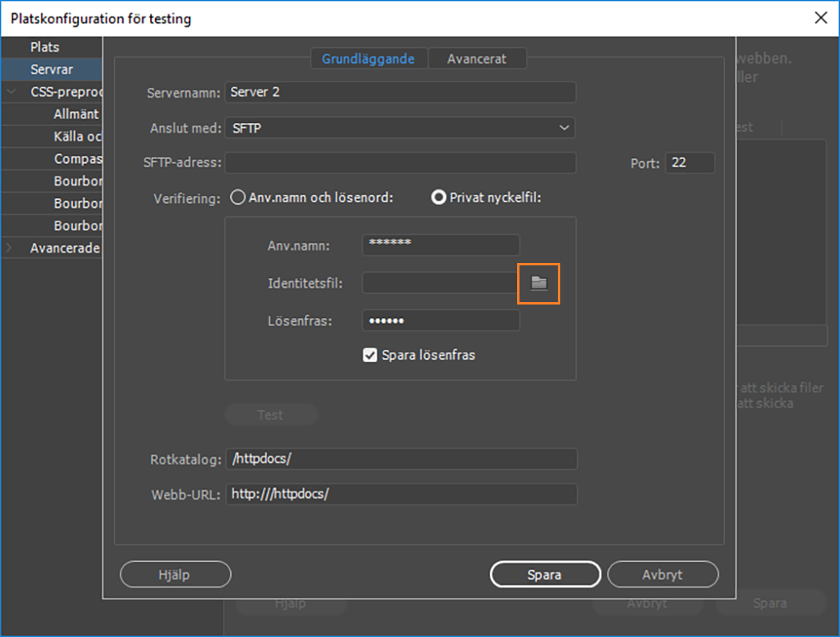Image resolution: width=840 pixels, height=637 pixels.
Task: Click the SFTP-adress input field
Action: pos(400,163)
